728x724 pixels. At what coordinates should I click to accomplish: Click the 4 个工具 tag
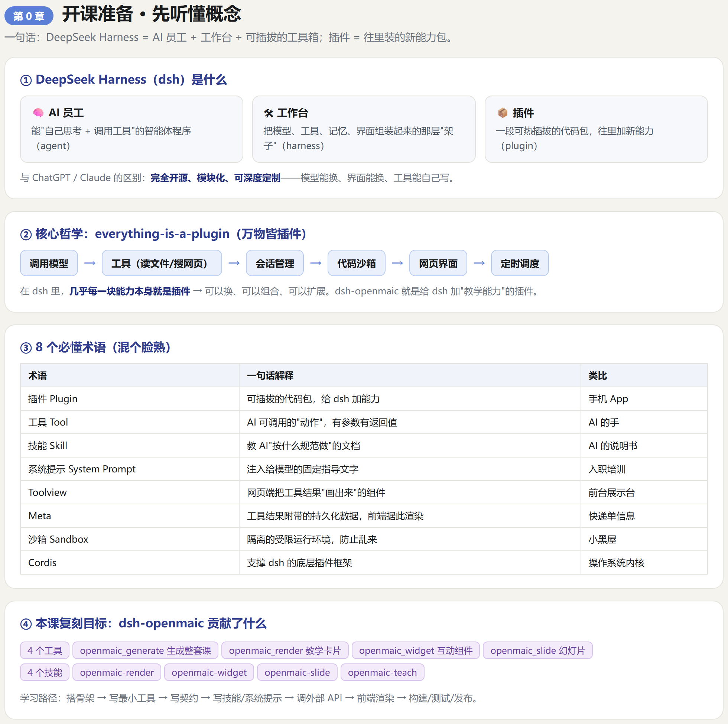(x=45, y=650)
